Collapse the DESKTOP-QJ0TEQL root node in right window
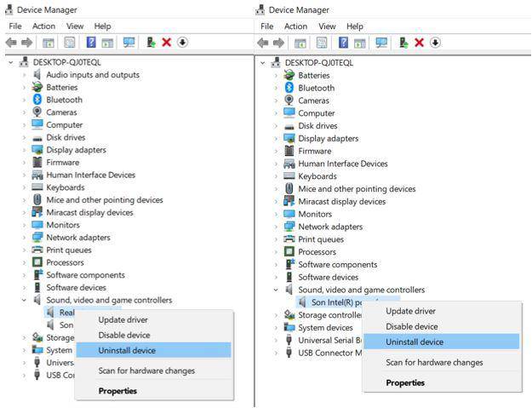The width and height of the screenshot is (532, 408). click(x=263, y=63)
